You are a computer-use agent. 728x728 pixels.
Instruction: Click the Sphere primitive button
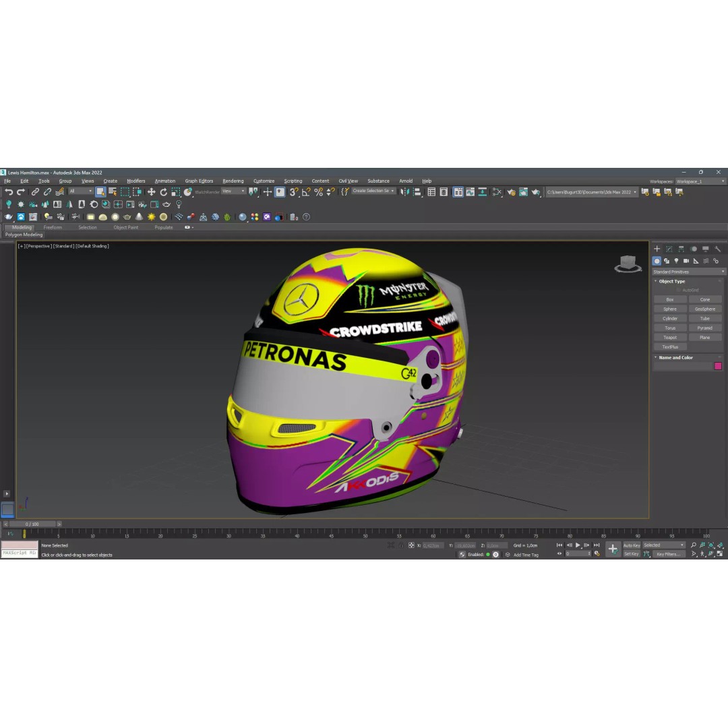670,309
